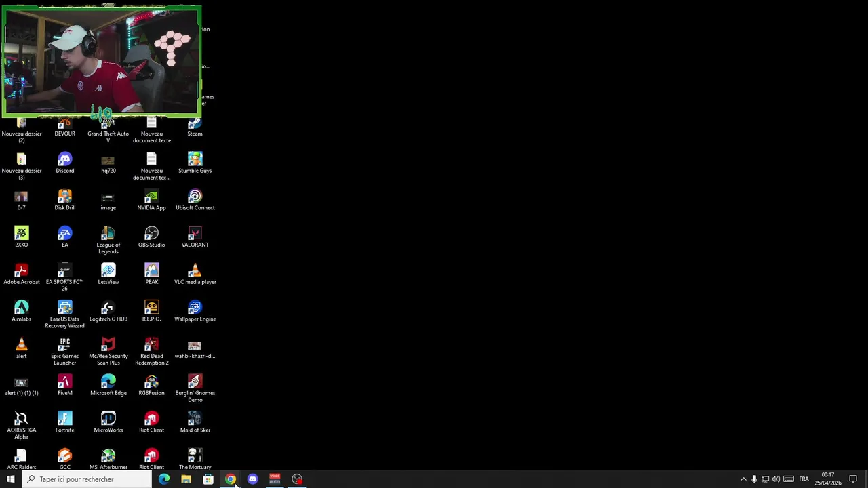The image size is (868, 488).
Task: Select the 0-7 file icon
Action: point(22,201)
